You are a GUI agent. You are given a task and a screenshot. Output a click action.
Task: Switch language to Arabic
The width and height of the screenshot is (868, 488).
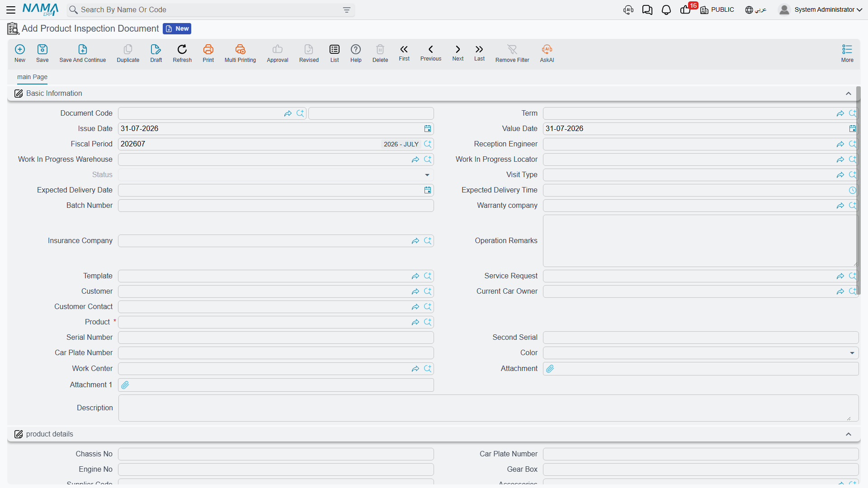756,9
